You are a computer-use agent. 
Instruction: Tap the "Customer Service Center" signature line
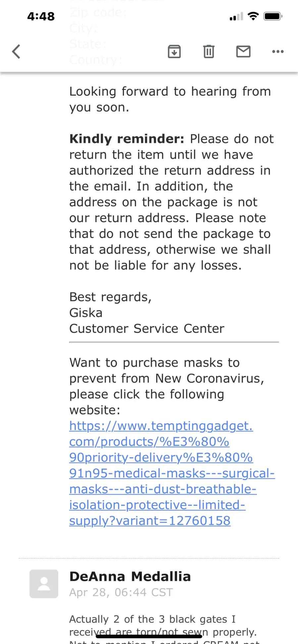tap(147, 328)
